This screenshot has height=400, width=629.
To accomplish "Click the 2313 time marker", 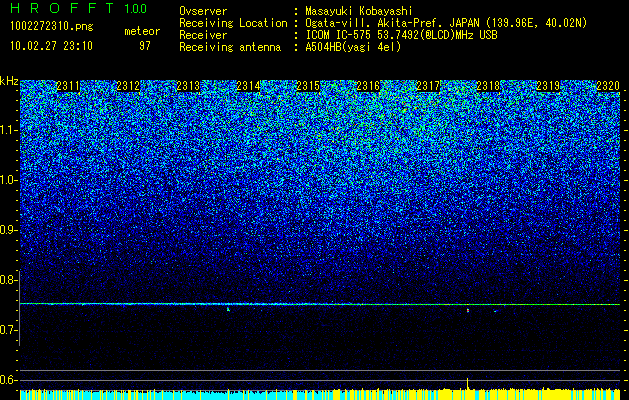I will click(188, 86).
